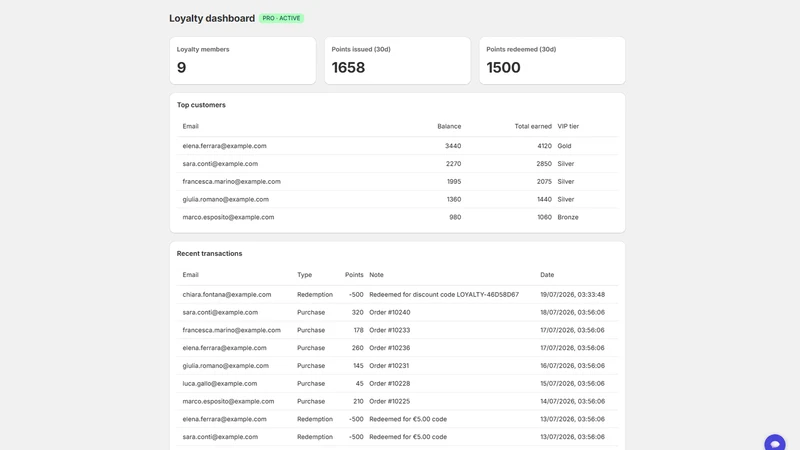The width and height of the screenshot is (800, 450).
Task: Click the Bronze VIP tier cell
Action: (568, 217)
